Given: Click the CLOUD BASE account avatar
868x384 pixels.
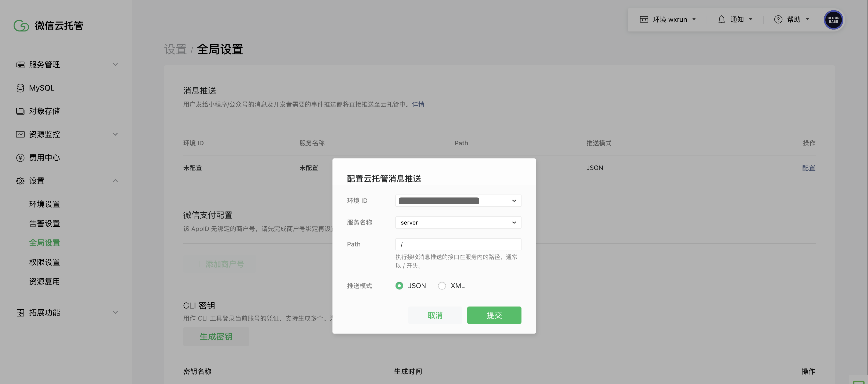Looking at the screenshot, I should pos(833,20).
